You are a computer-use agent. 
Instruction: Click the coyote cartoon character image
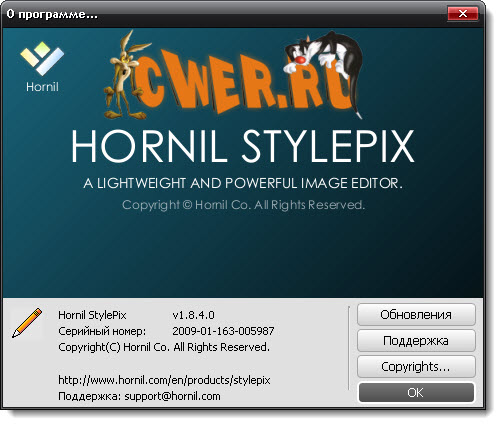[124, 75]
